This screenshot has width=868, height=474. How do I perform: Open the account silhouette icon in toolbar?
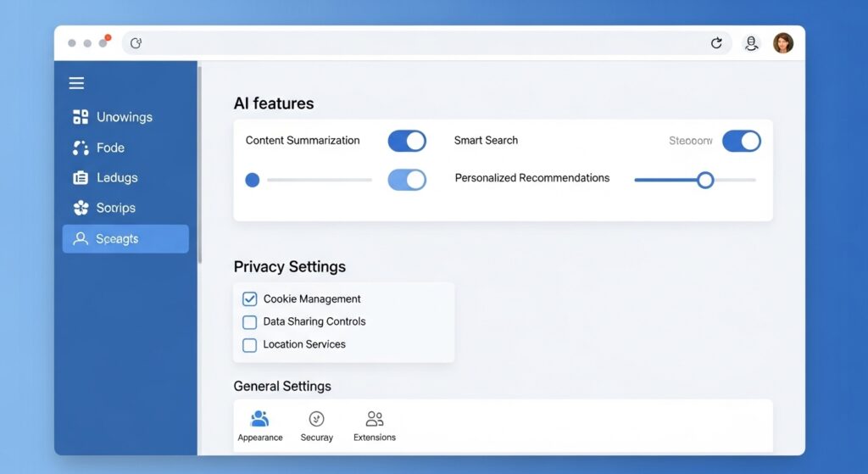(x=751, y=43)
